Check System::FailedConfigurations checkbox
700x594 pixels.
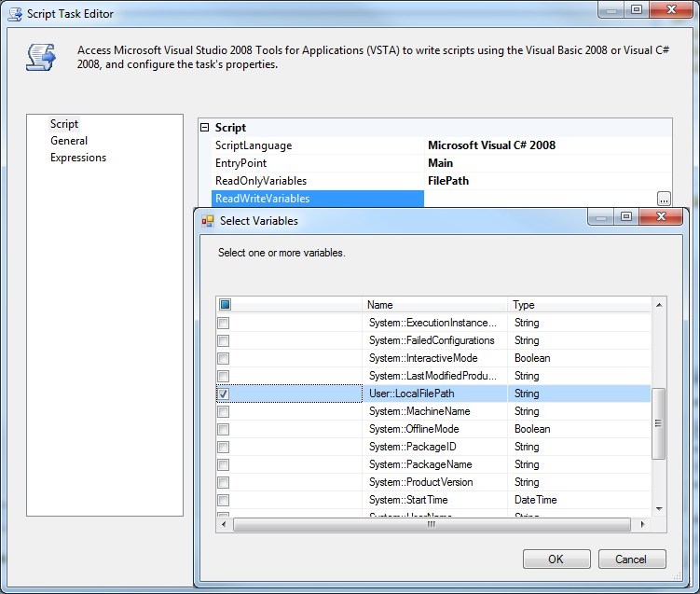(223, 340)
